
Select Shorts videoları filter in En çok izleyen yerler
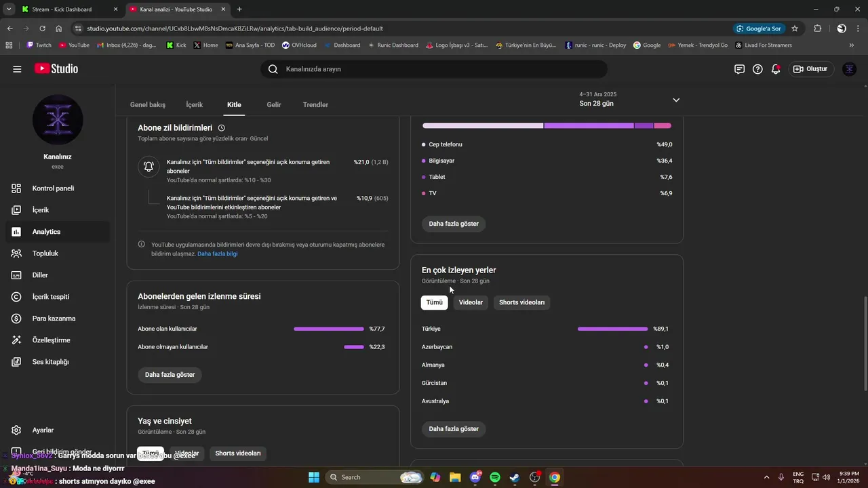[x=522, y=302]
